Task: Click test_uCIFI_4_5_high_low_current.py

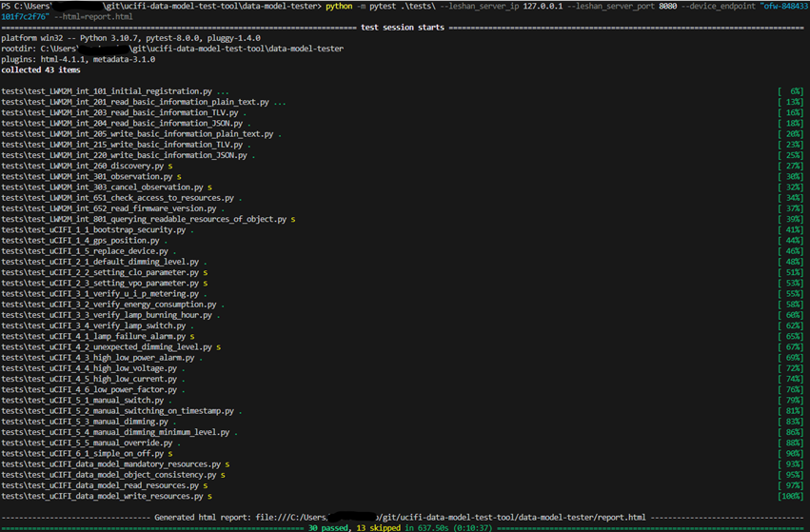Action: (89, 379)
